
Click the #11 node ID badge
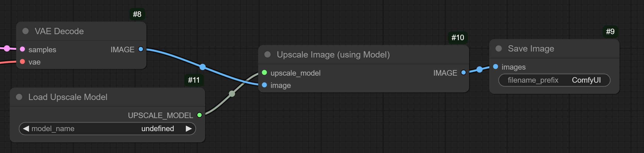pos(194,80)
